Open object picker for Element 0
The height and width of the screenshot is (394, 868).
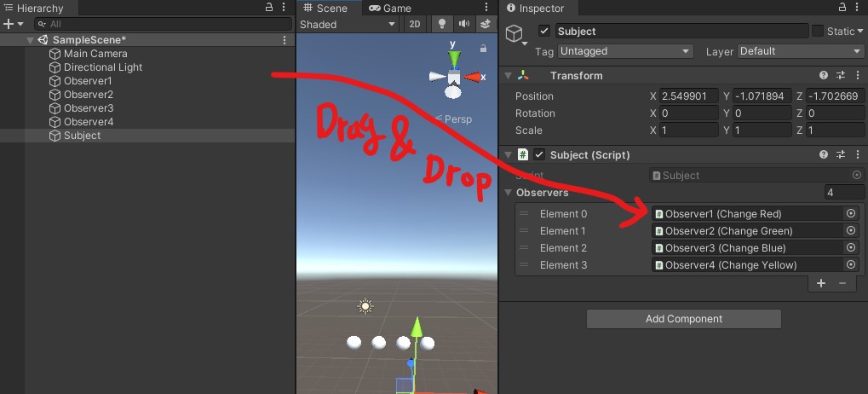[x=852, y=214]
